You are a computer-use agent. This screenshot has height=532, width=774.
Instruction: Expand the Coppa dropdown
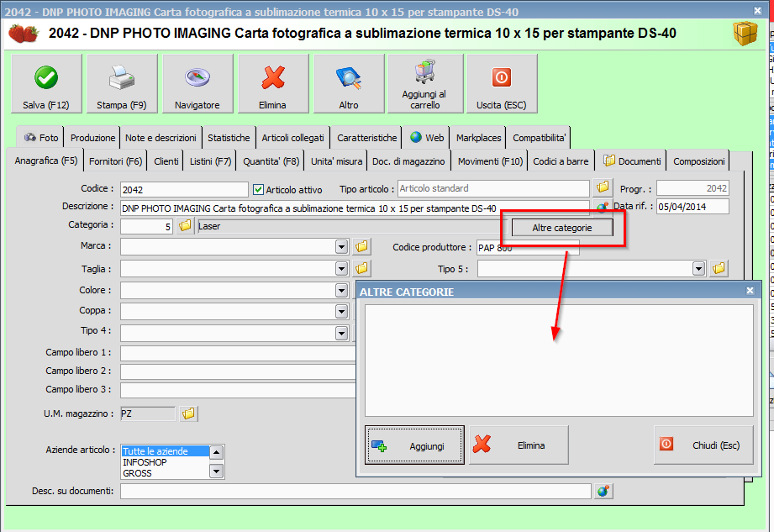[341, 312]
